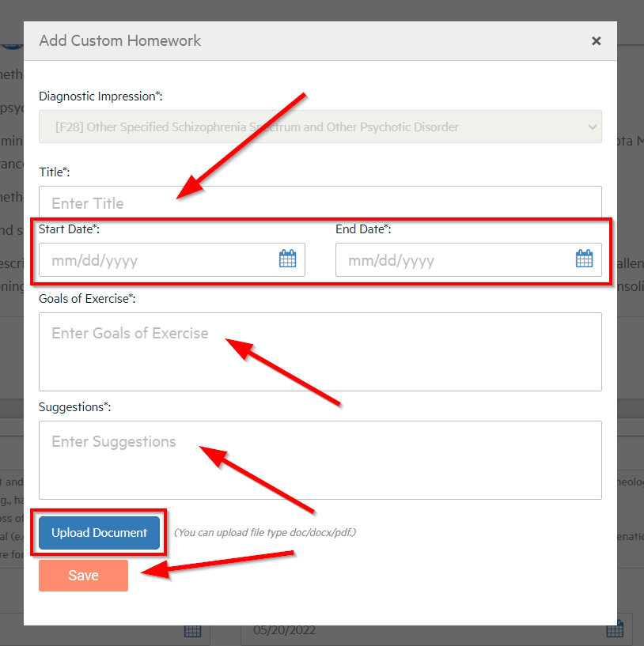Click the upload file type hint text

click(265, 533)
